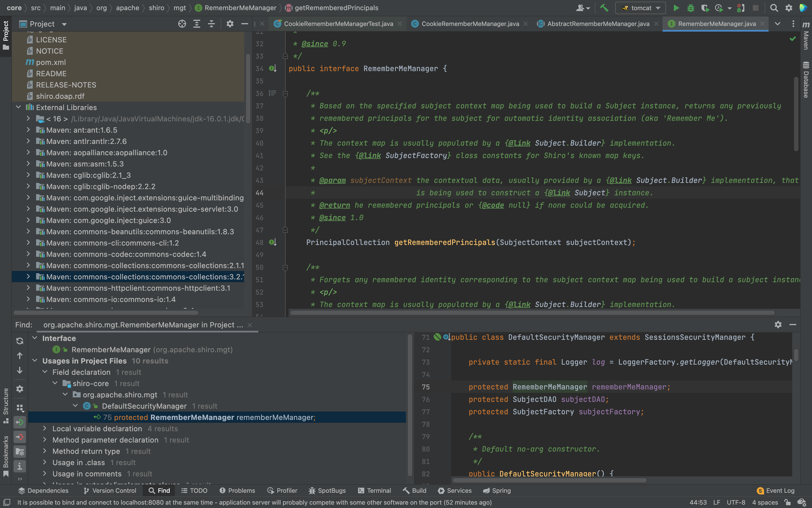Open the Database tool window

pos(806,80)
